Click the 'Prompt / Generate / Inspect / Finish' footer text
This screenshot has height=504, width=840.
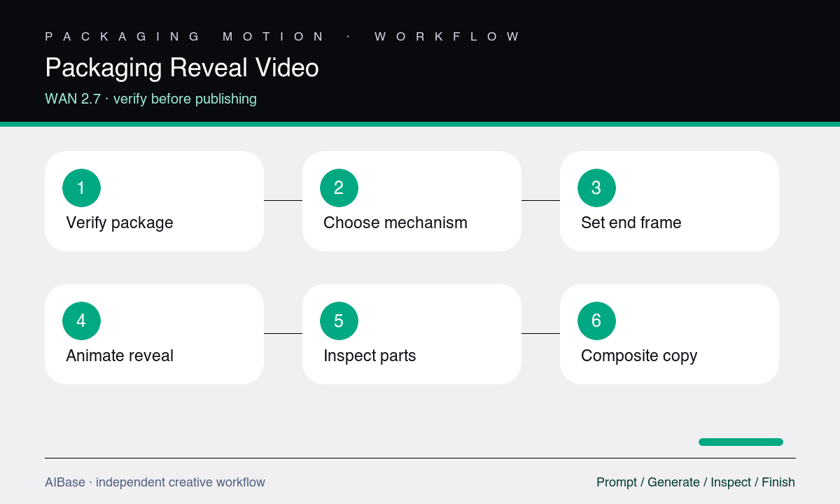point(696,482)
